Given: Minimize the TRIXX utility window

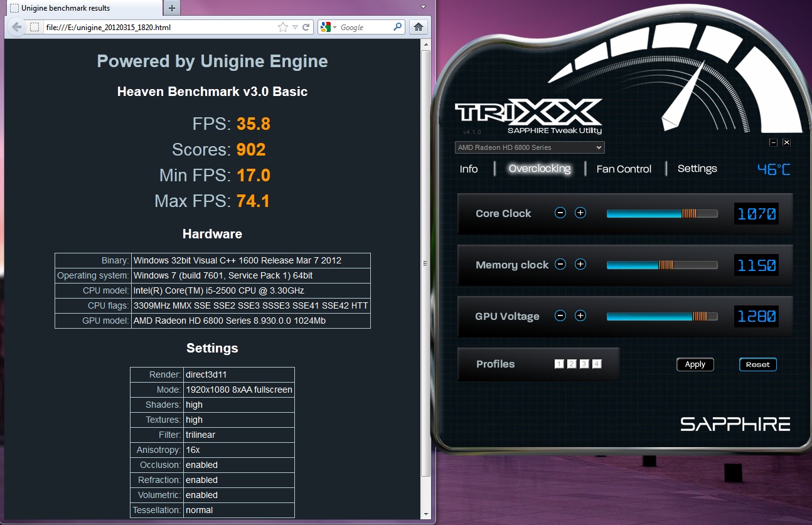Looking at the screenshot, I should click(774, 142).
